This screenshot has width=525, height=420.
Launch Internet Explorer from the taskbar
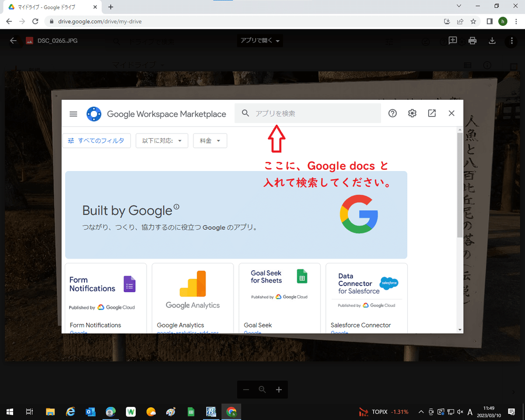tap(70, 412)
